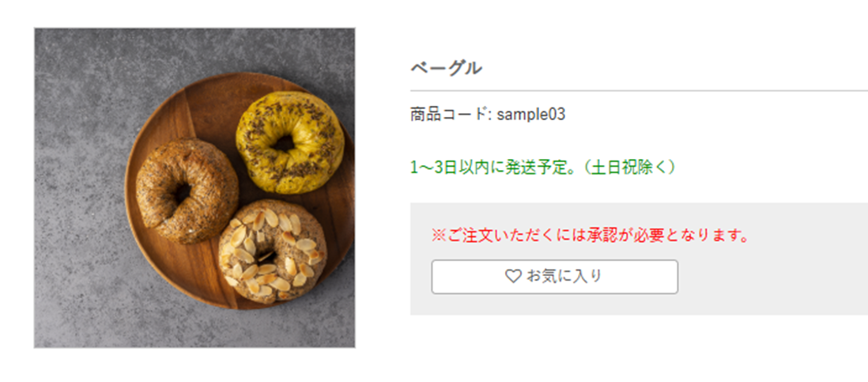
Task: Select the sample03 product code
Action: [x=531, y=115]
